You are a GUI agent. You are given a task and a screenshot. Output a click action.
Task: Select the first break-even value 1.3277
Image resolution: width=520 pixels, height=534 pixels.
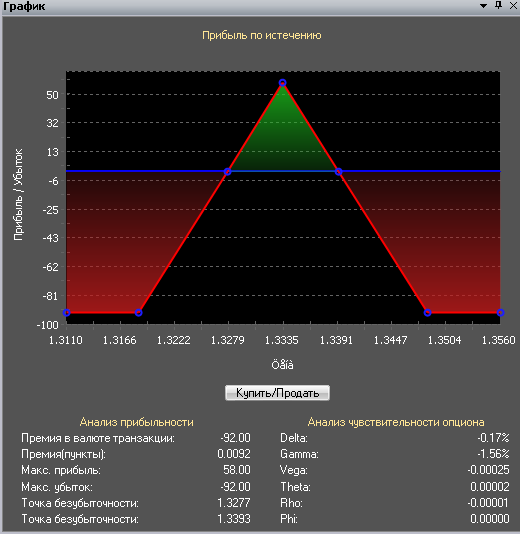[234, 503]
